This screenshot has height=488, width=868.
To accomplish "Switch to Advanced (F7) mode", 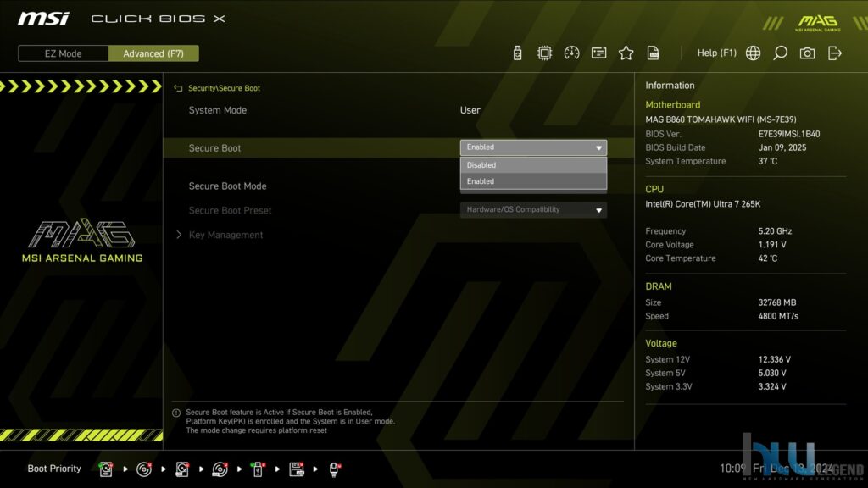I will pyautogui.click(x=153, y=53).
